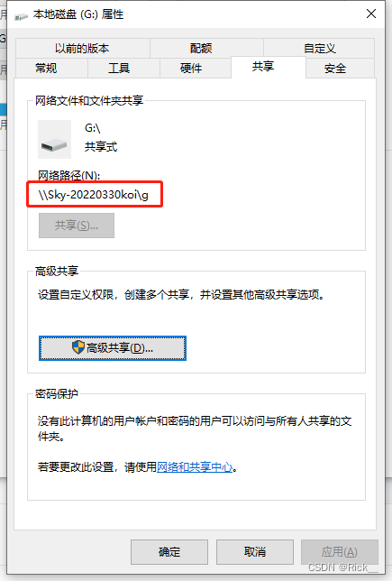Click the greyed-out 共享(S)... button
The height and width of the screenshot is (581, 392).
(x=77, y=226)
